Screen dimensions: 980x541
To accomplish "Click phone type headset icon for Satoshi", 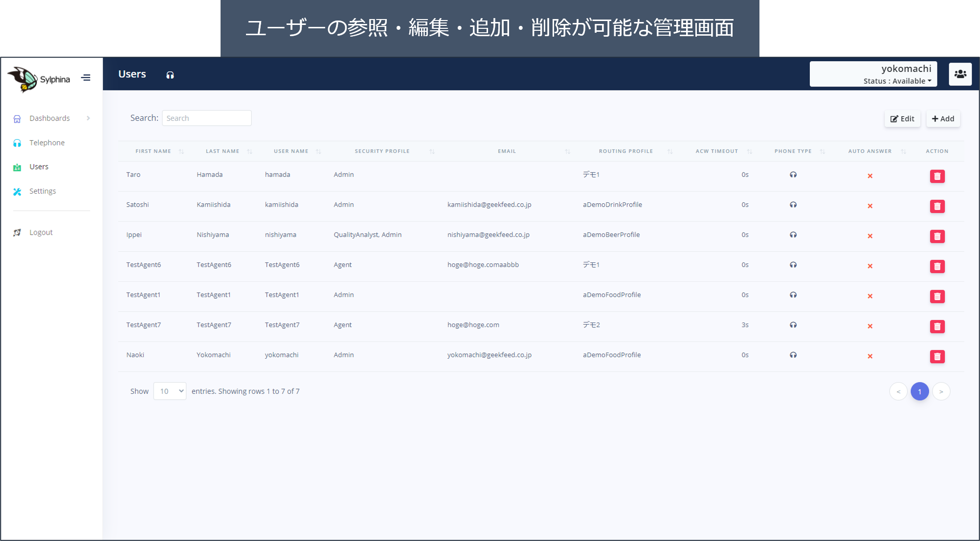I will (793, 205).
